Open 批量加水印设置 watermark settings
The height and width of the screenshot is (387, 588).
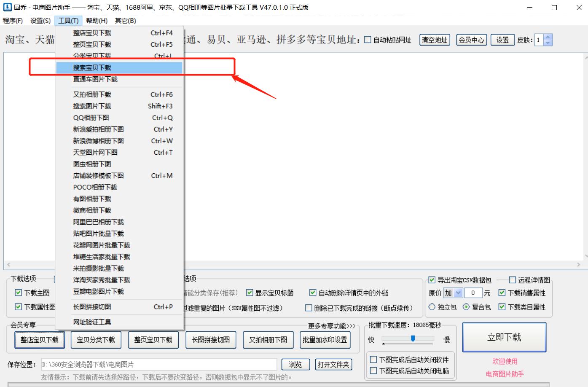[x=325, y=340]
